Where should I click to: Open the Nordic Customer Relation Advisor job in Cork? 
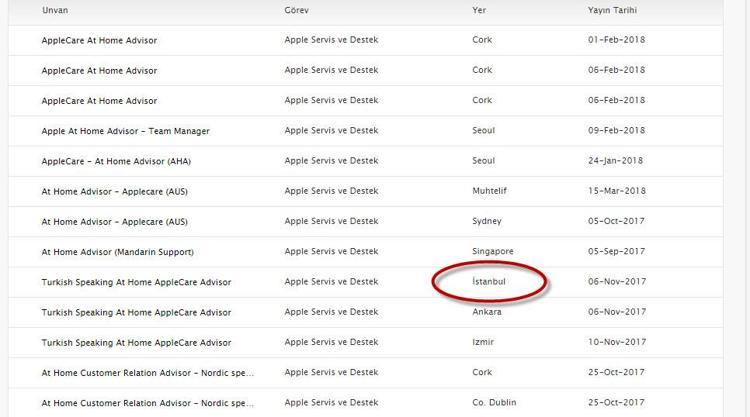147,373
